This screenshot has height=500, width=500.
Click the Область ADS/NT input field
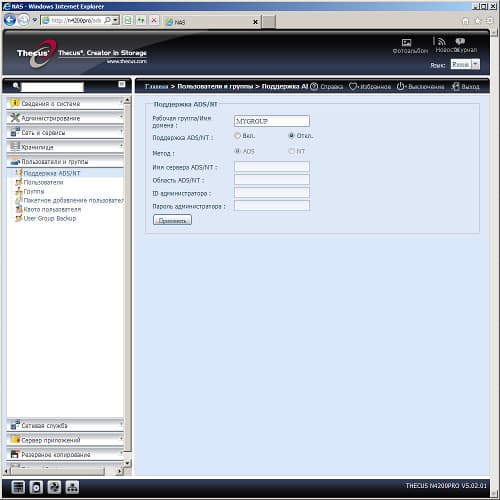272,180
